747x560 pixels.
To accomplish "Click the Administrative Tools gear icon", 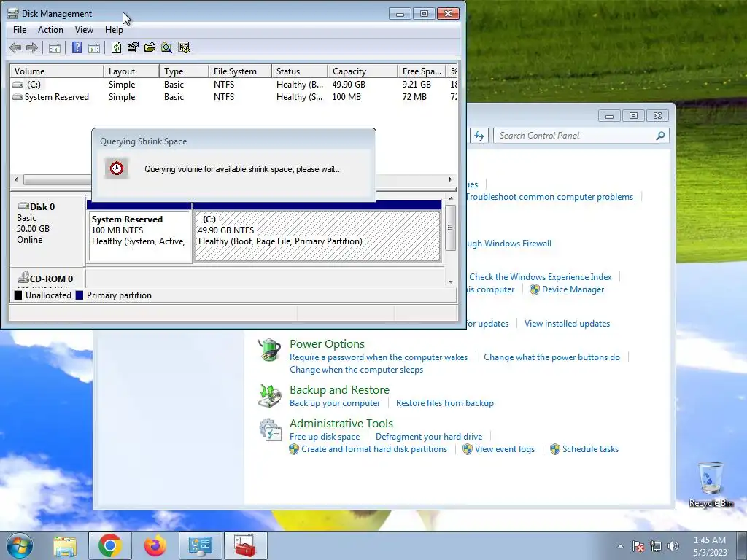I will (x=270, y=429).
